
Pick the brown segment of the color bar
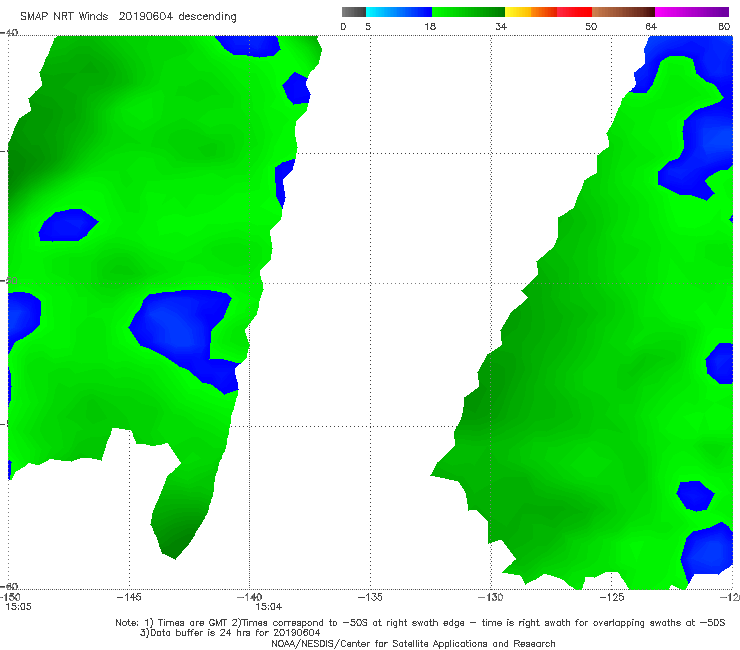623,12
